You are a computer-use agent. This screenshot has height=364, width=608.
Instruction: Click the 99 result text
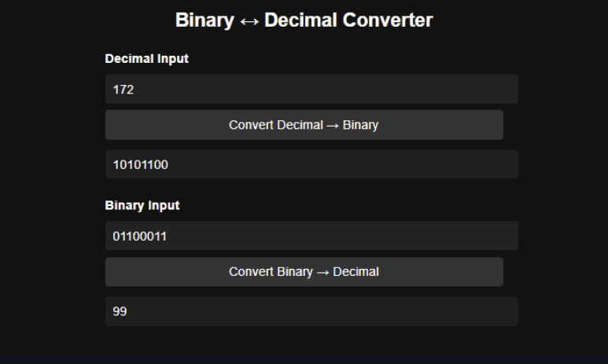120,312
